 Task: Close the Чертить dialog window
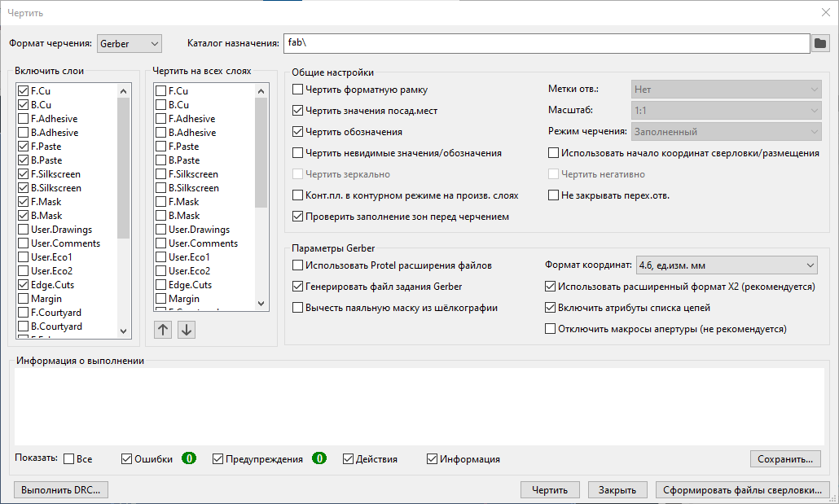pos(825,12)
